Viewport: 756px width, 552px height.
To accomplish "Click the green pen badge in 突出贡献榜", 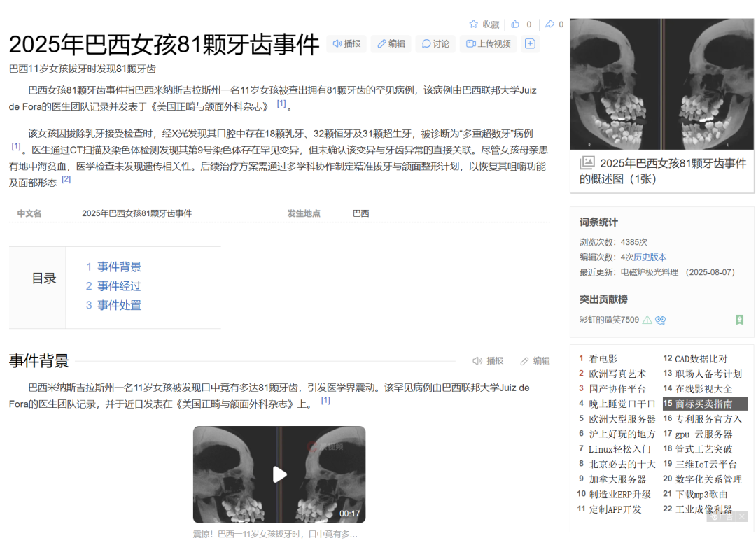I will click(740, 320).
